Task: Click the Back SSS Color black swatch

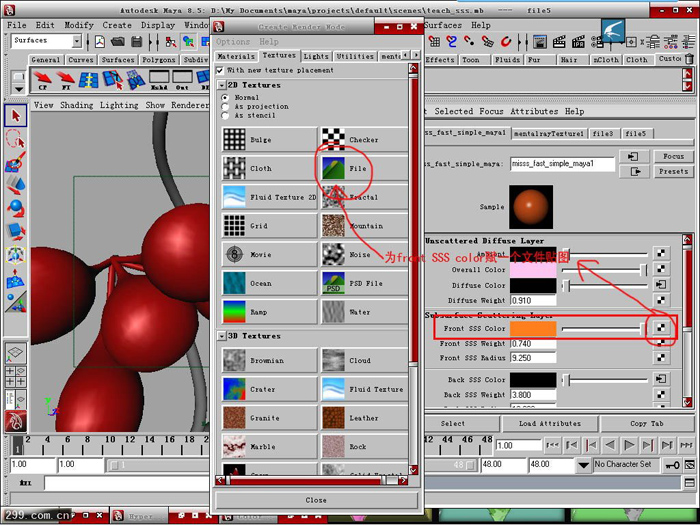Action: point(533,379)
